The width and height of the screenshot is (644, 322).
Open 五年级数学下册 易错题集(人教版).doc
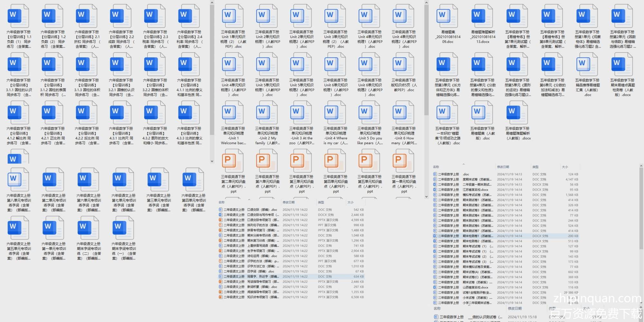(x=482, y=113)
